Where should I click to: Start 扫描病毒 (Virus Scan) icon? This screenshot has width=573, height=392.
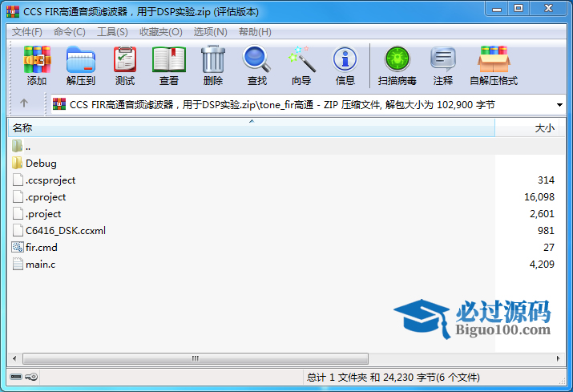[x=397, y=59]
